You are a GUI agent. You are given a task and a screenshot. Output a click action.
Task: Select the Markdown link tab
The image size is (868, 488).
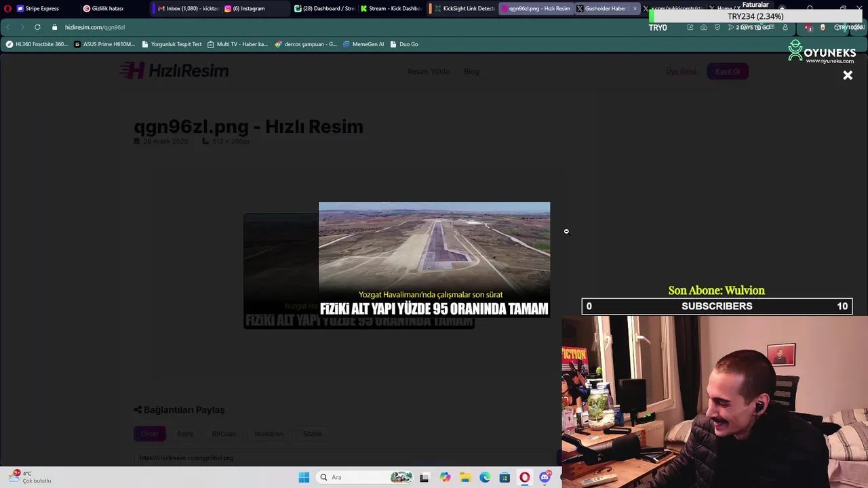click(269, 434)
